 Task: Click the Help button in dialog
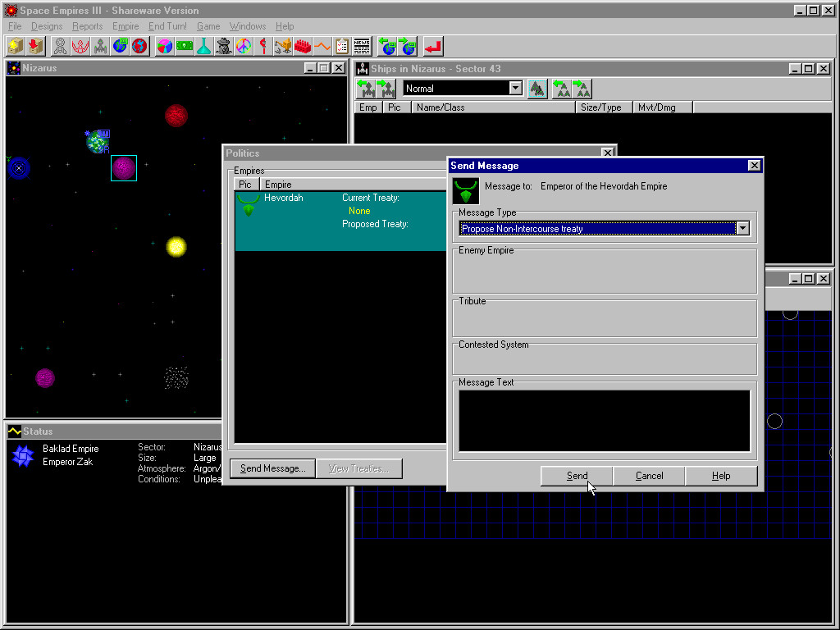pos(721,476)
